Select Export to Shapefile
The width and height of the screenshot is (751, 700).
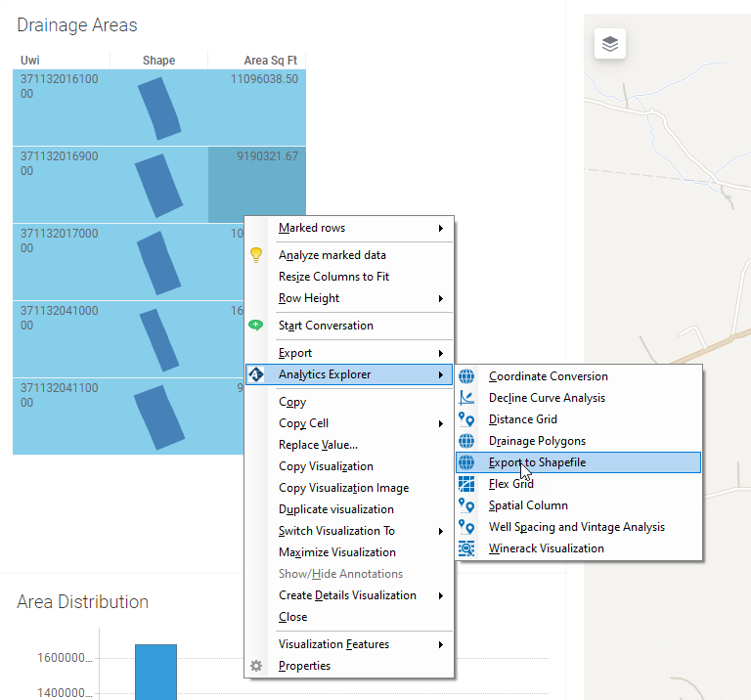pos(578,462)
